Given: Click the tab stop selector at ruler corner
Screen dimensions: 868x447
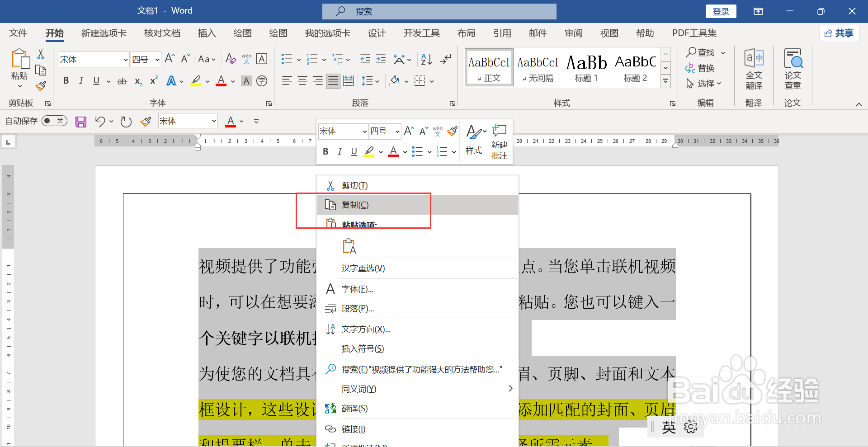Looking at the screenshot, I should coord(8,142).
